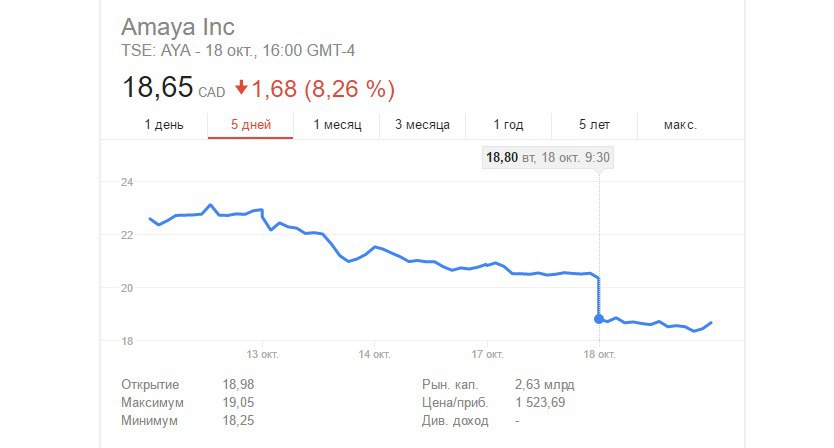Click the "Рын. кап." value 2,63 млрд
The image size is (834, 448).
(x=544, y=385)
